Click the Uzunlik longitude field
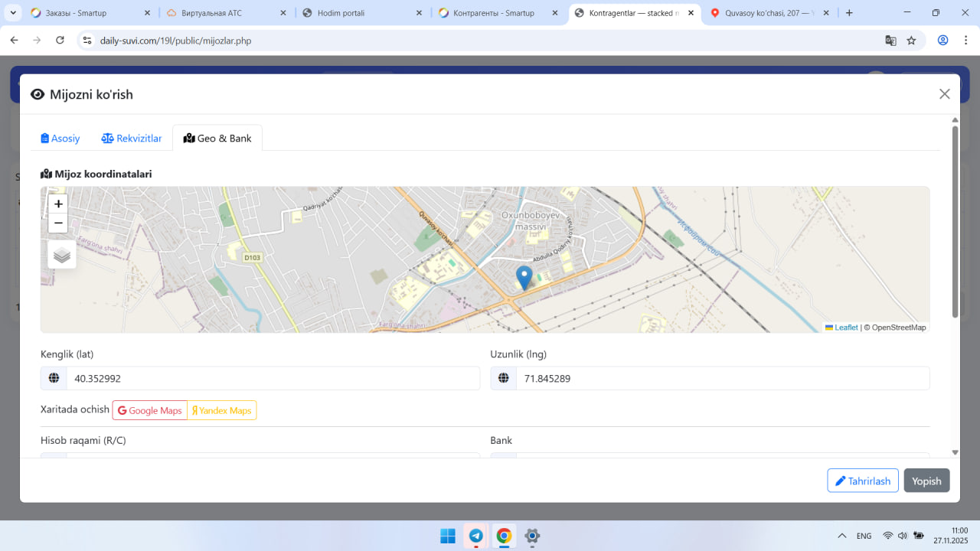Viewport: 980px width, 551px height. click(722, 379)
